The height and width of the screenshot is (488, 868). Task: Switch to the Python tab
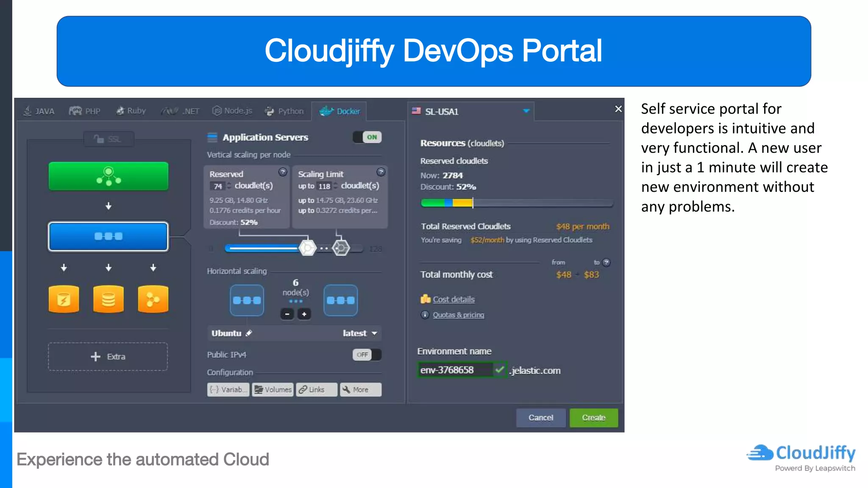point(284,111)
